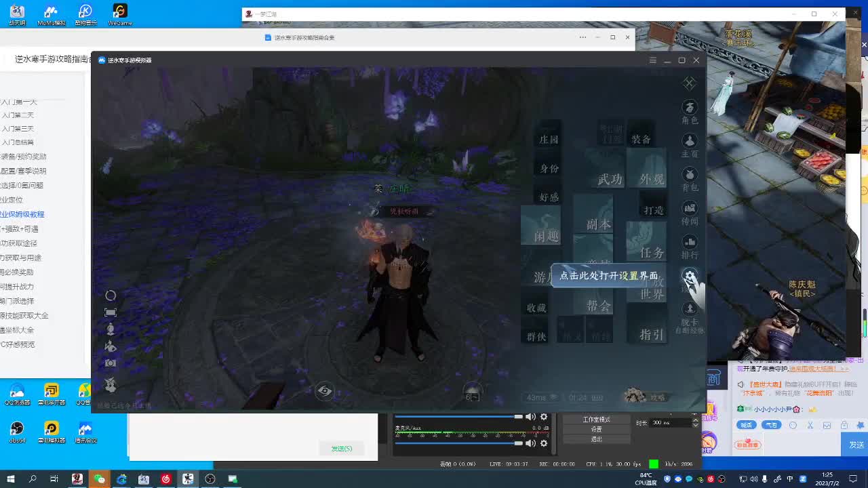Viewport: 868px width, 488px height.
Task: Open the 角色 character panel icon
Action: point(690,112)
